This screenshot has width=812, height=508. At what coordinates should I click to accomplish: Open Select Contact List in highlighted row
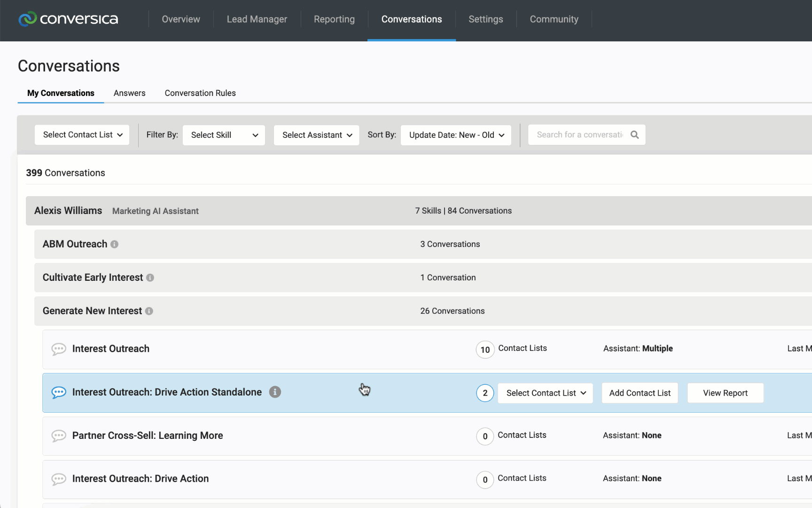tap(545, 393)
